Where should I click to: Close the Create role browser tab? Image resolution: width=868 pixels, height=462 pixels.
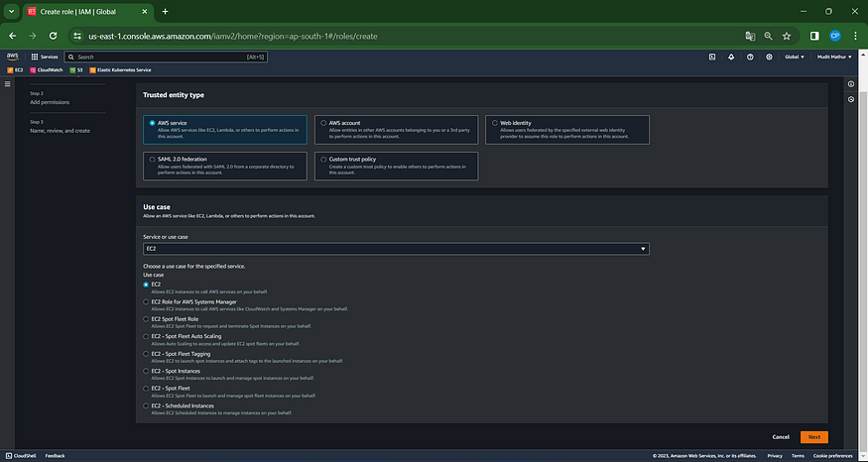pyautogui.click(x=145, y=12)
